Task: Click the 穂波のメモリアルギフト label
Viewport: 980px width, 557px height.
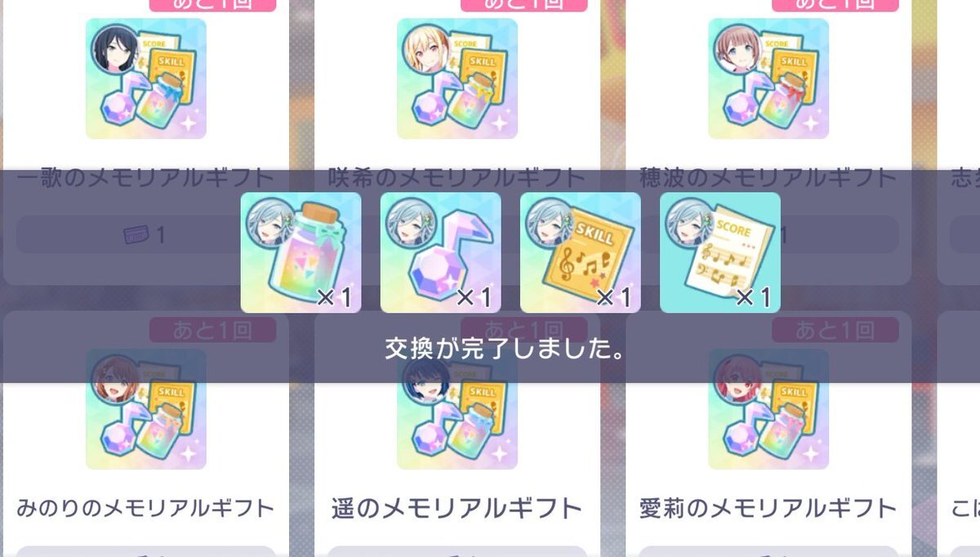Action: coord(768,177)
